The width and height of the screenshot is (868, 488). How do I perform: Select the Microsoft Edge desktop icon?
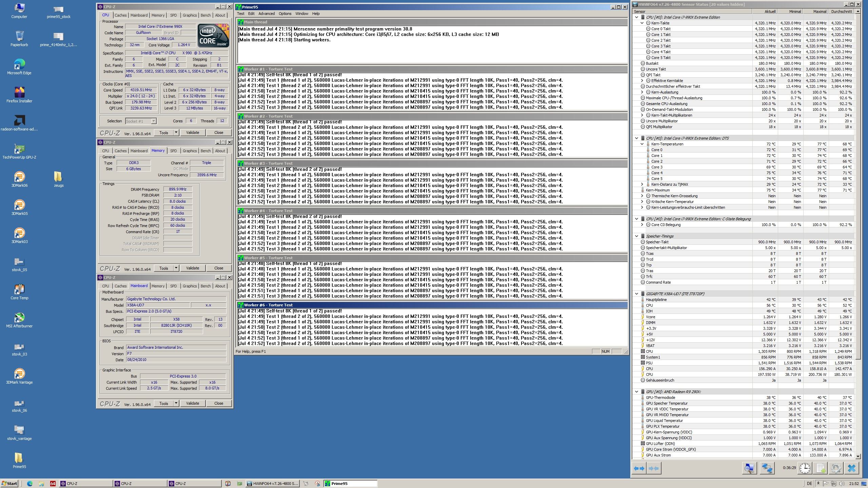19,66
